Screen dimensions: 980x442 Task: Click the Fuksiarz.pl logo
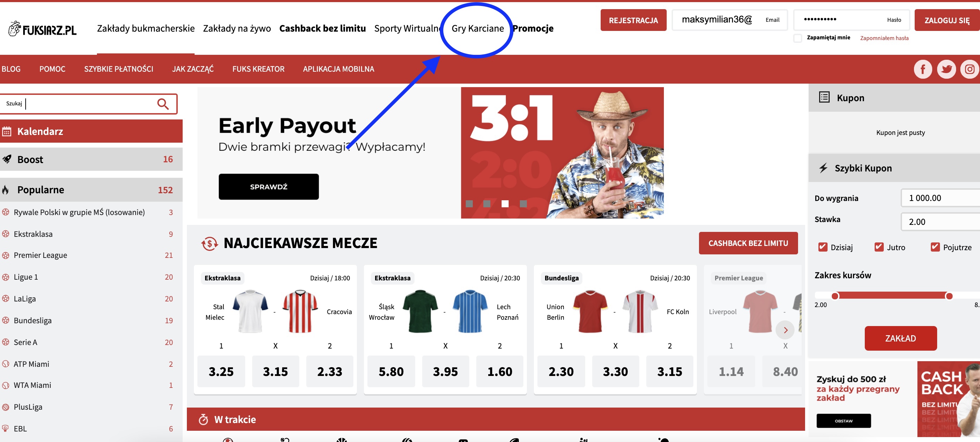42,28
